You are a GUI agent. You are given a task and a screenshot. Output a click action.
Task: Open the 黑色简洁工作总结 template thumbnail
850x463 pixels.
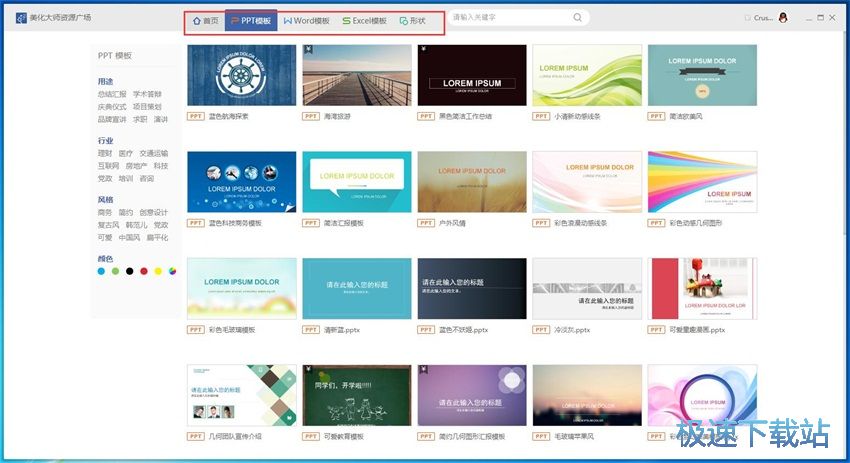[x=472, y=75]
